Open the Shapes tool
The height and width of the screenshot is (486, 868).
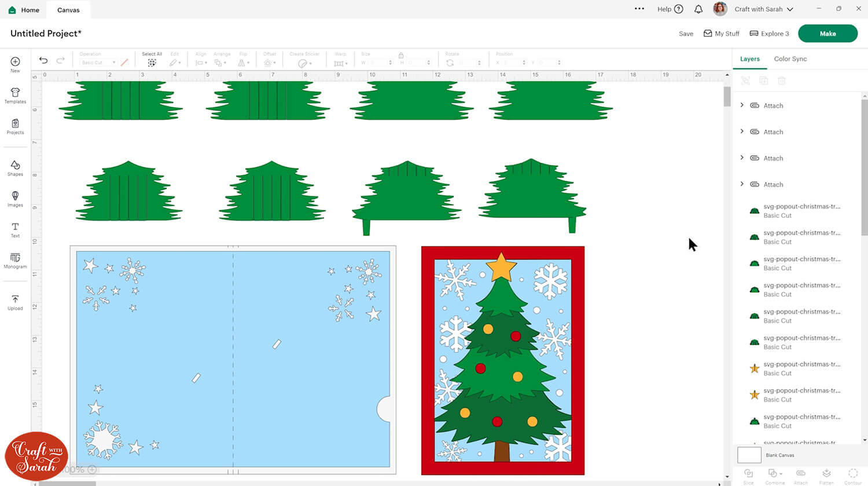pyautogui.click(x=15, y=168)
